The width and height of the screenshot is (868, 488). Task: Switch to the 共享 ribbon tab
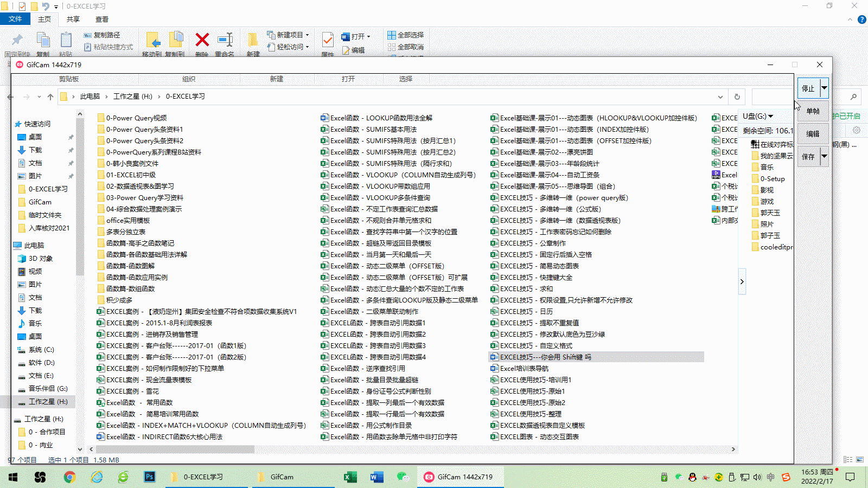(73, 20)
